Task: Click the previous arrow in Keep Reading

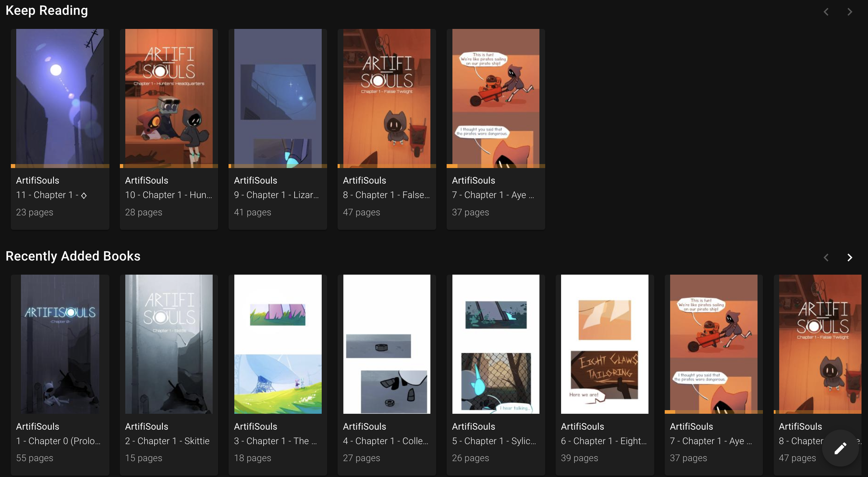Action: coord(826,12)
